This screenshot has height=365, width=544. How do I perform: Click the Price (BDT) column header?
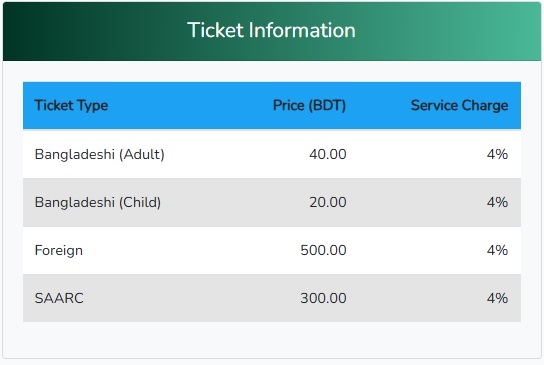[x=309, y=105]
